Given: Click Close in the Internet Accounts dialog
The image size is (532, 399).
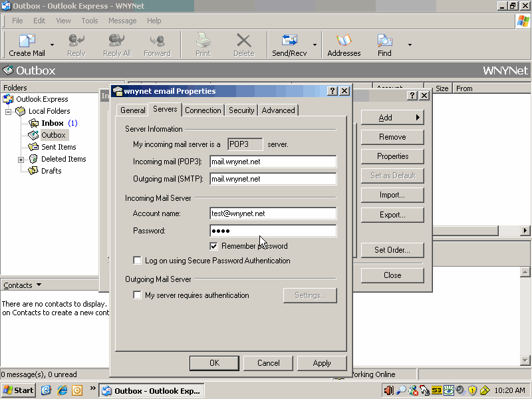Looking at the screenshot, I should tap(392, 275).
